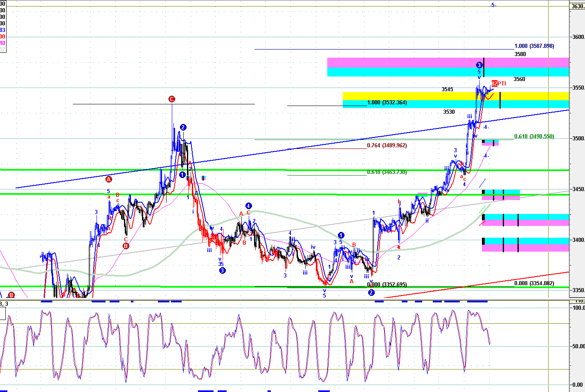Select the green 0.618 (3498.550) level label
Screen dimensions: 585x392
pyautogui.click(x=534, y=137)
